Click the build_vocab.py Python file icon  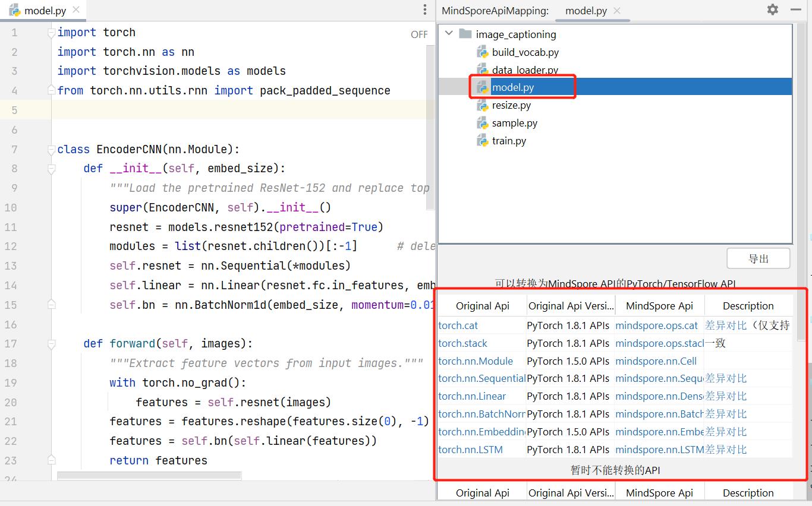point(482,52)
